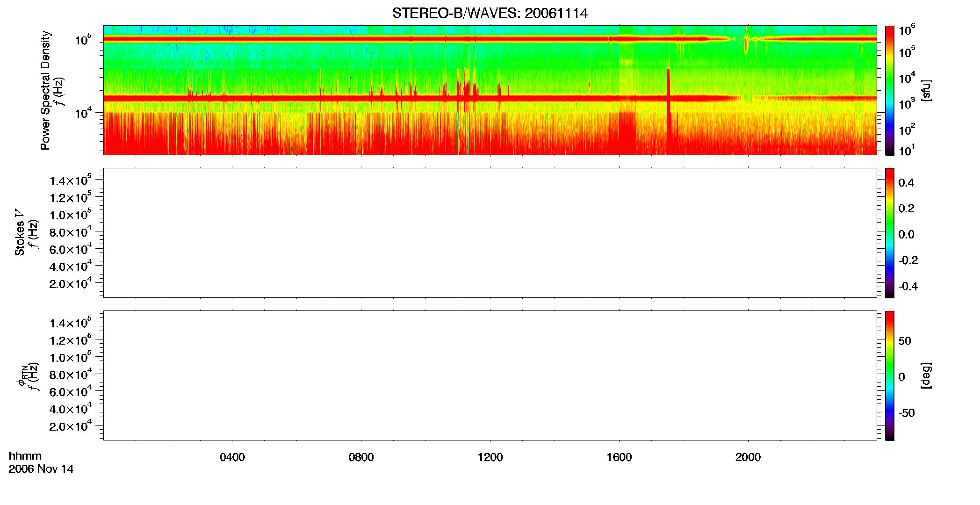Click the phi RTN angle colorbar
Viewport: 980px width, 505px height.
(890, 375)
